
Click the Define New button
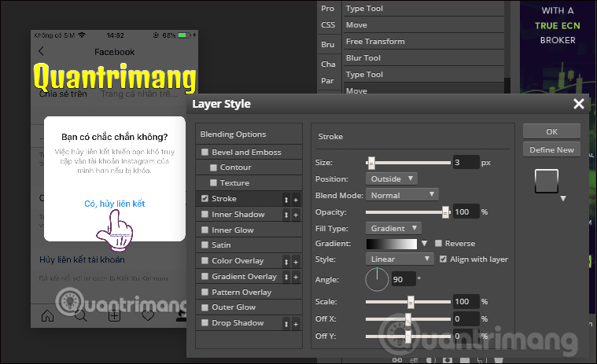tap(551, 150)
